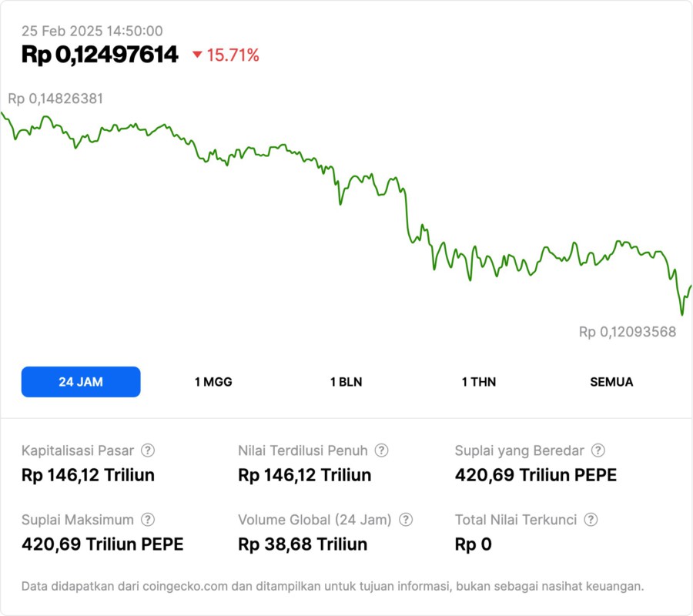The height and width of the screenshot is (616, 693).
Task: Show info for Volume Global (24 Jam)
Action: tap(406, 520)
